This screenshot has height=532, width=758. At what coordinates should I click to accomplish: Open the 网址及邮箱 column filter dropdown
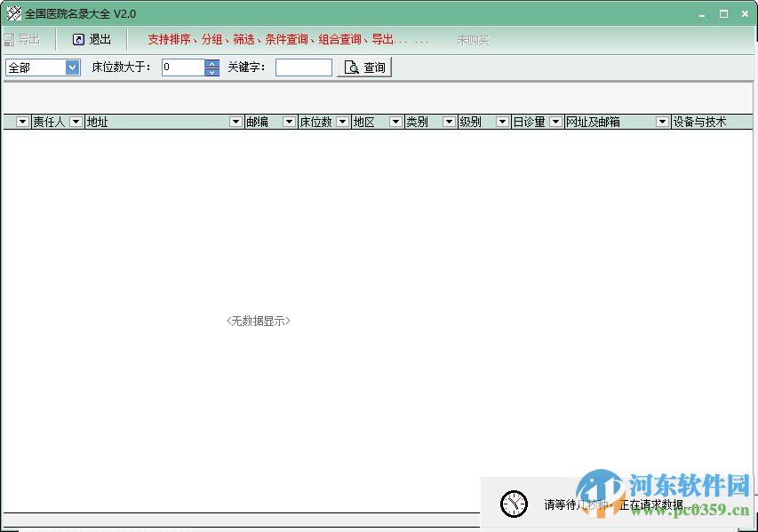tap(662, 122)
